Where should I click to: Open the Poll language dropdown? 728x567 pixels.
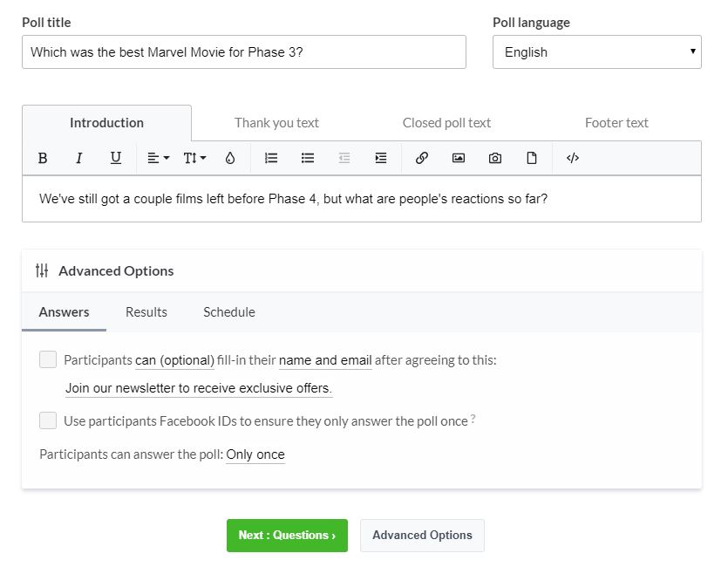(596, 52)
